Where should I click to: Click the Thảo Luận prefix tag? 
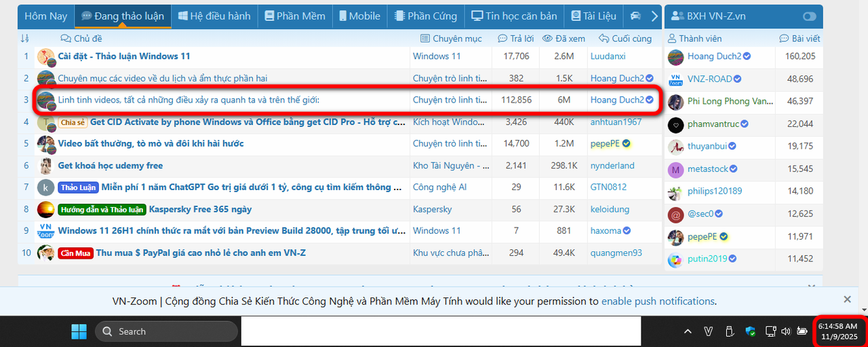coord(78,187)
